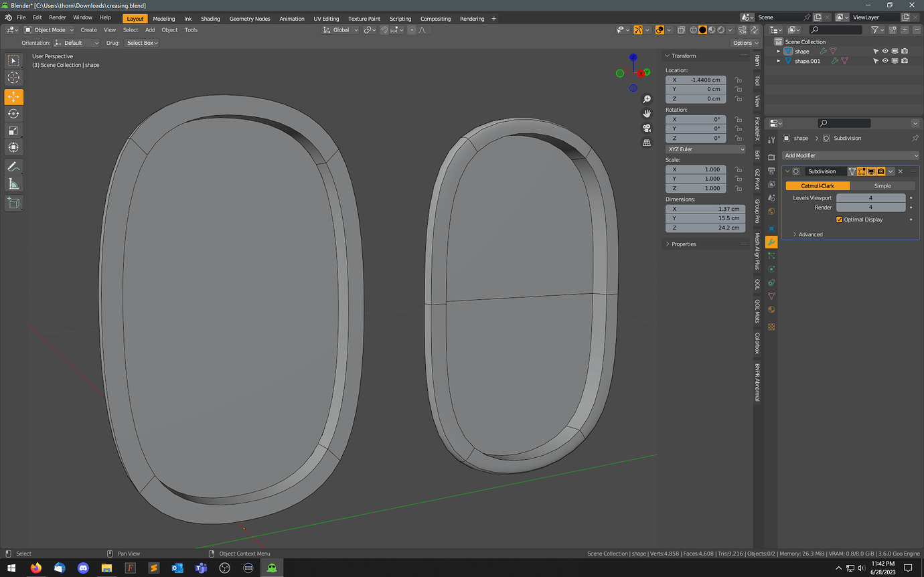The height and width of the screenshot is (577, 924).
Task: Open the Tool properties tab icon
Action: pyautogui.click(x=771, y=139)
